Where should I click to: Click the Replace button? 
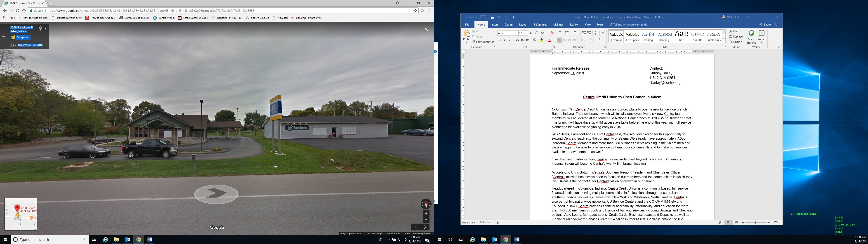pos(736,36)
